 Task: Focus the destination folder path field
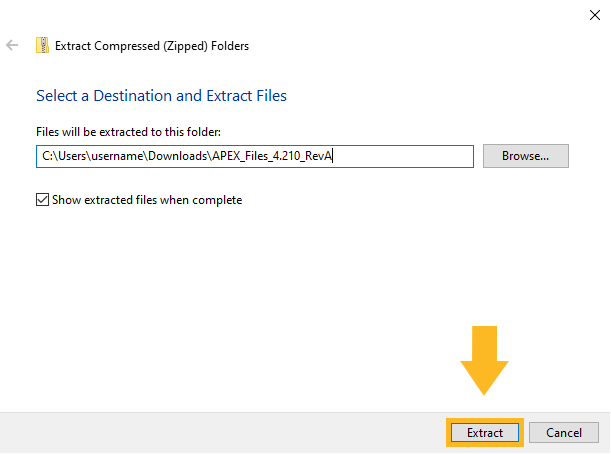click(x=400, y=156)
